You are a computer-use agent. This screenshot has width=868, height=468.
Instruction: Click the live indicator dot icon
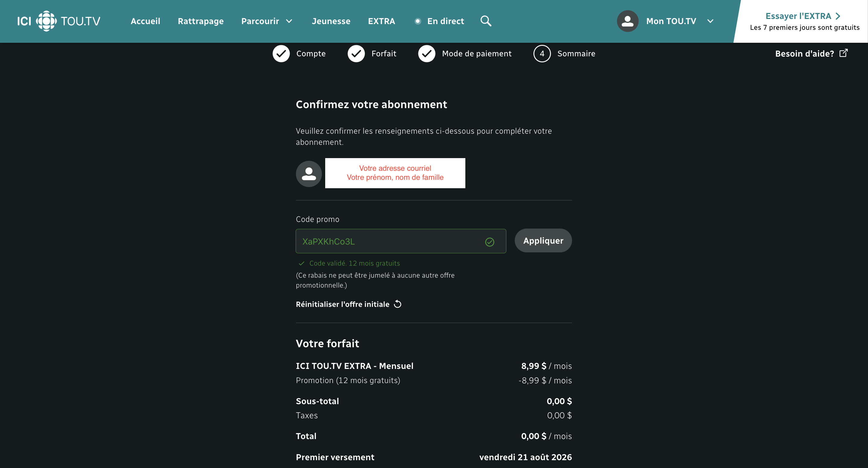[417, 21]
